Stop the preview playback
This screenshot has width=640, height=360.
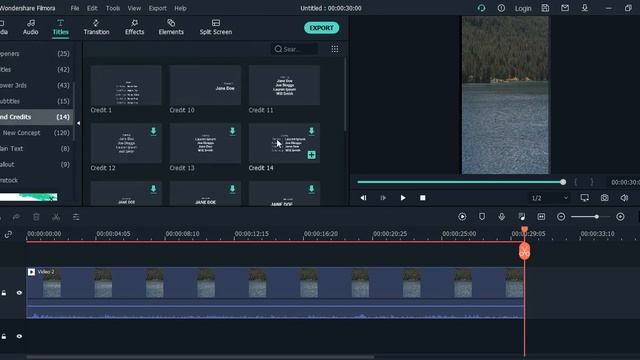[422, 198]
